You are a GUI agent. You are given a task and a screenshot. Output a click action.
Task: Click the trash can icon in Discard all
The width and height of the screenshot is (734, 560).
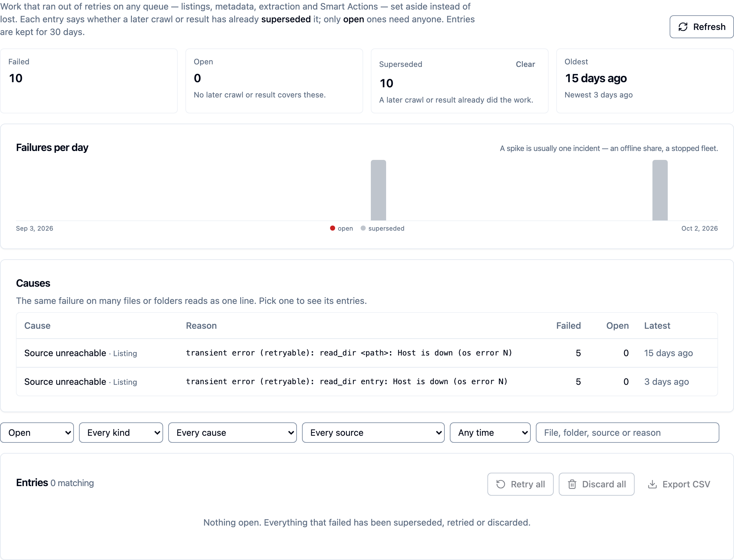[x=572, y=484]
